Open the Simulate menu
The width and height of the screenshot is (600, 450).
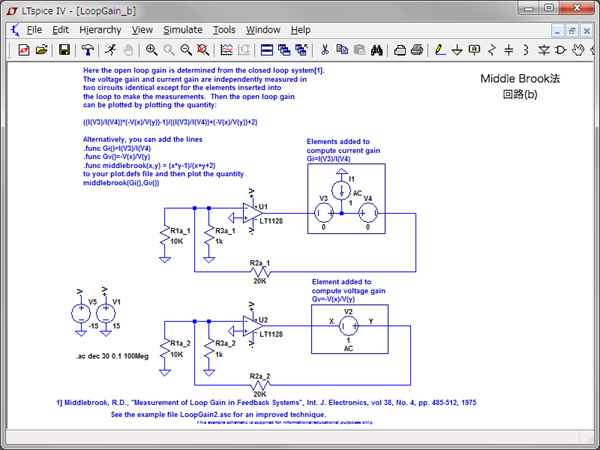pos(182,30)
